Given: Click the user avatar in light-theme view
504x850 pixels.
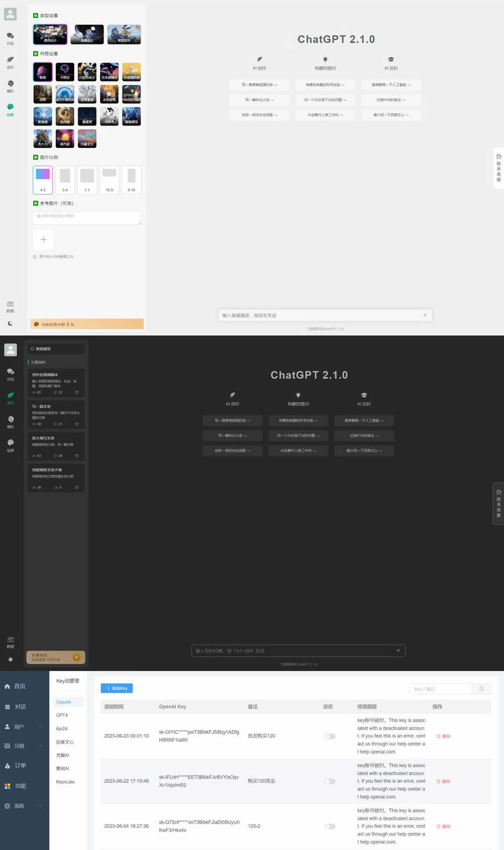Looking at the screenshot, I should (x=10, y=14).
